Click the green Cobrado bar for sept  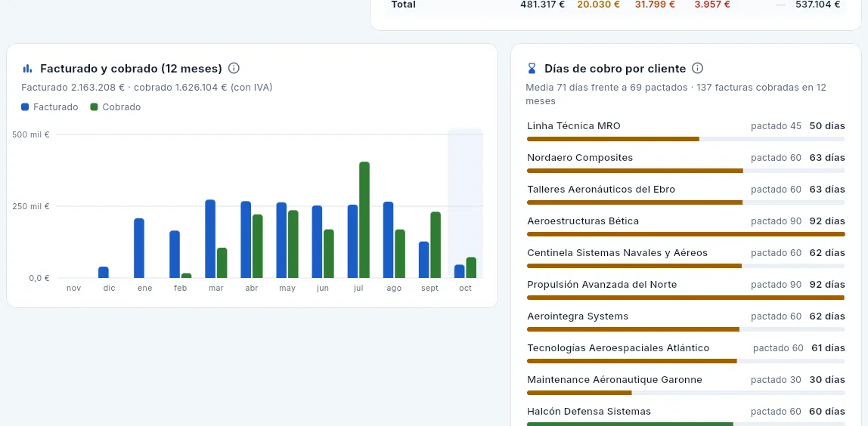436,245
